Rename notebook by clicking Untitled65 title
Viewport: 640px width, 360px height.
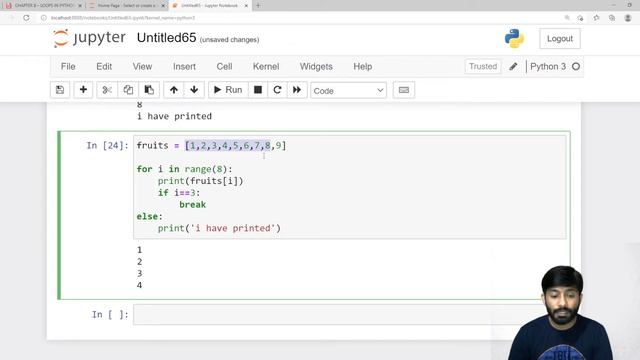click(167, 38)
